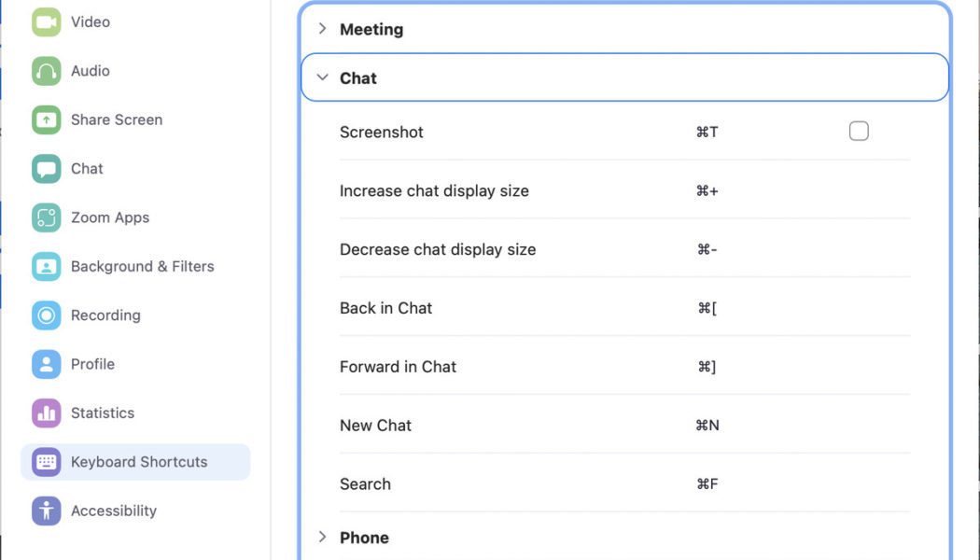The image size is (980, 560).
Task: Click the Share Screen icon
Action: (45, 119)
